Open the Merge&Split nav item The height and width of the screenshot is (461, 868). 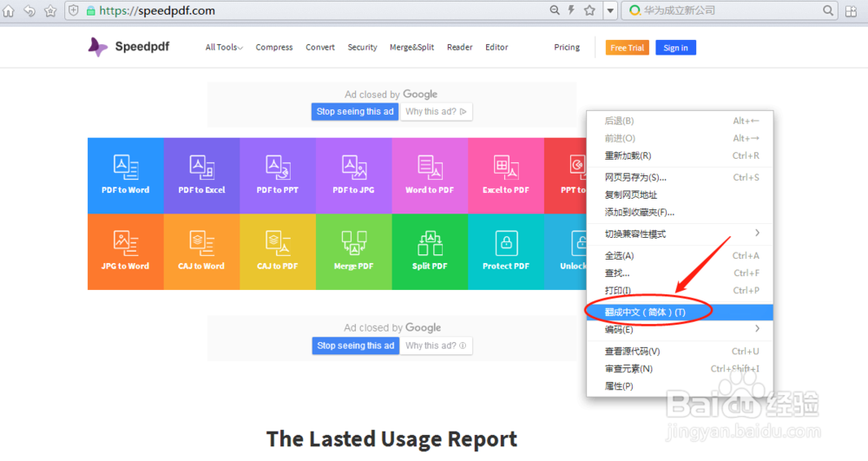point(411,48)
